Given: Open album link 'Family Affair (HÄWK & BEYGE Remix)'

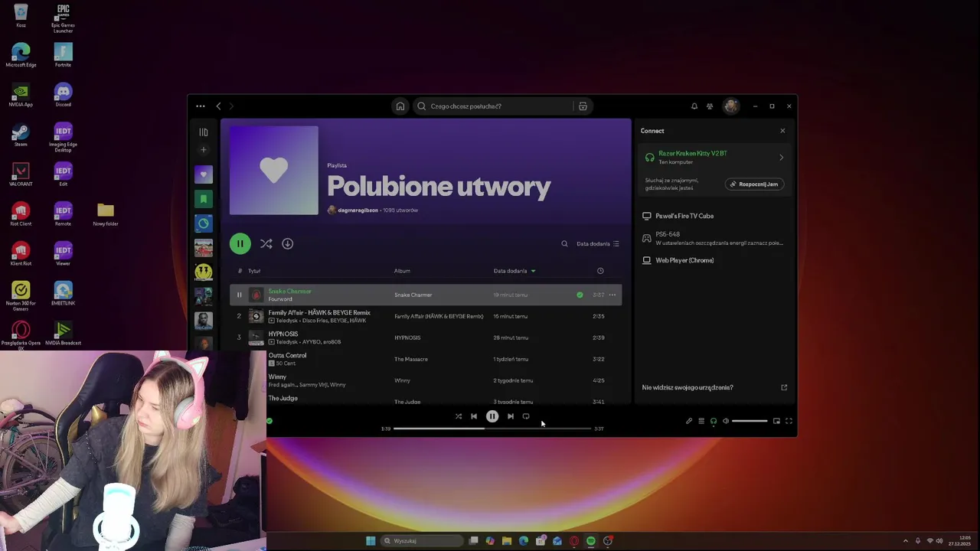Looking at the screenshot, I should click(439, 316).
